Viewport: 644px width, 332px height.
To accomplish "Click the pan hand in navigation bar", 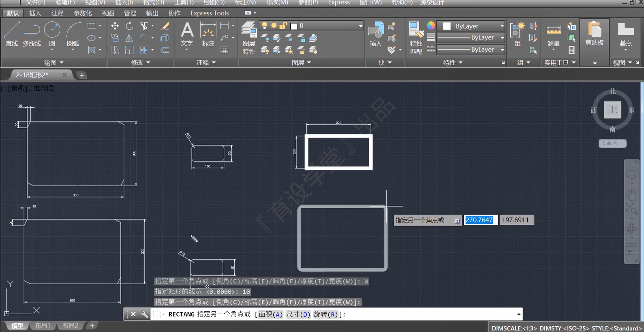I will click(631, 194).
